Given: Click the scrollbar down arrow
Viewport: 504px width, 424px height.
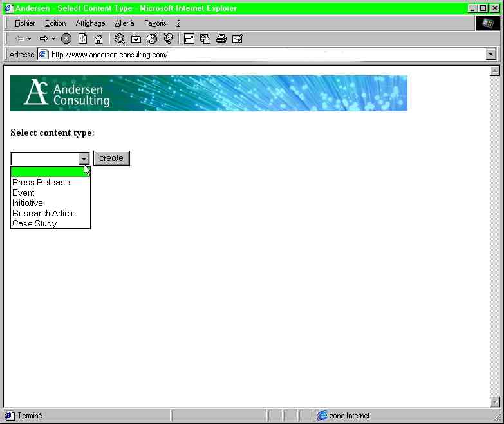Looking at the screenshot, I should pyautogui.click(x=495, y=402).
